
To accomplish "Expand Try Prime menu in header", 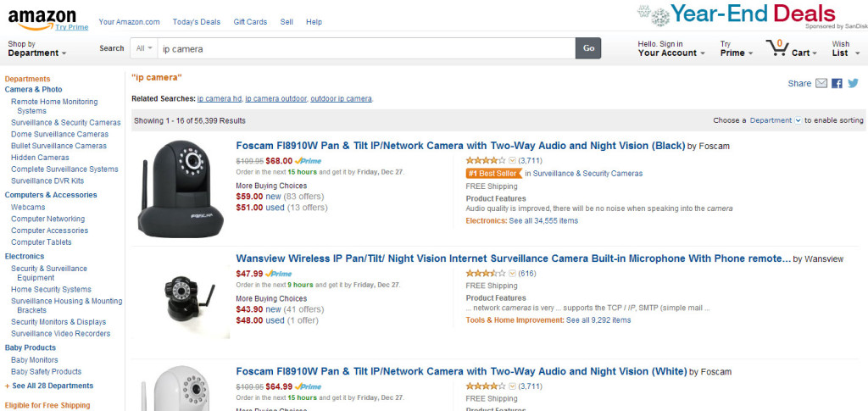I will pyautogui.click(x=737, y=48).
